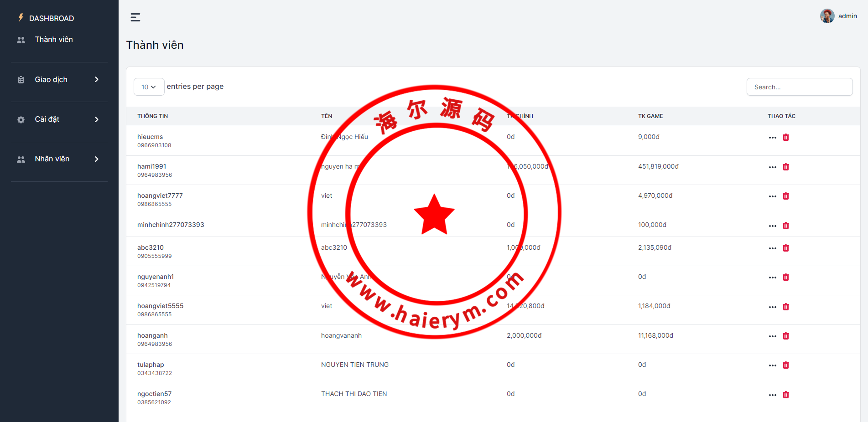
Task: Remove the nguyenanh1 account with trash icon
Action: pyautogui.click(x=785, y=277)
